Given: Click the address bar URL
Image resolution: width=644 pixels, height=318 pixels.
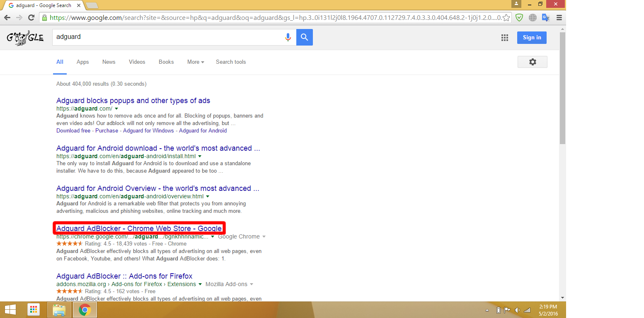Looking at the screenshot, I should click(x=276, y=18).
